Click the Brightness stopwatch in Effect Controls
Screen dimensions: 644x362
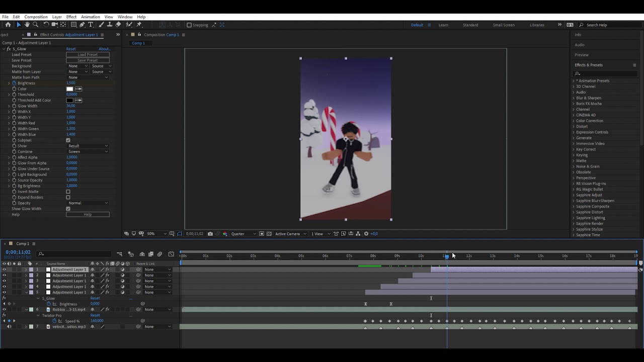(x=14, y=83)
